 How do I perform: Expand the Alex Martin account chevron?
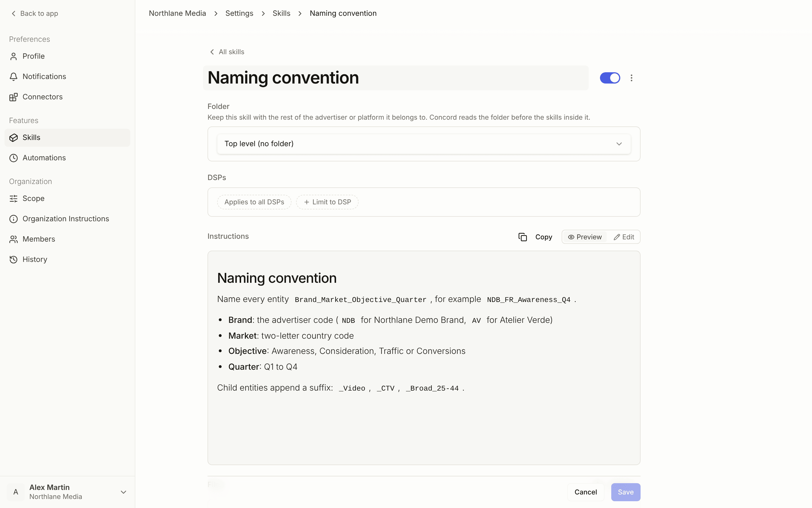point(123,492)
